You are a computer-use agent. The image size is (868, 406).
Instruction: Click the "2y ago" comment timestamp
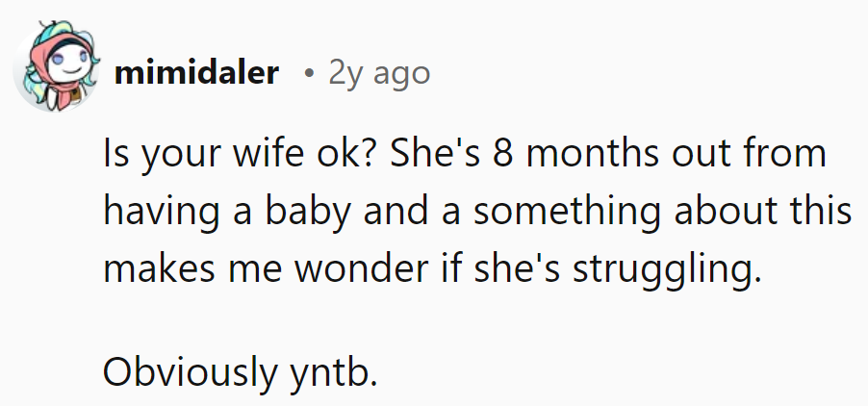pos(379,73)
